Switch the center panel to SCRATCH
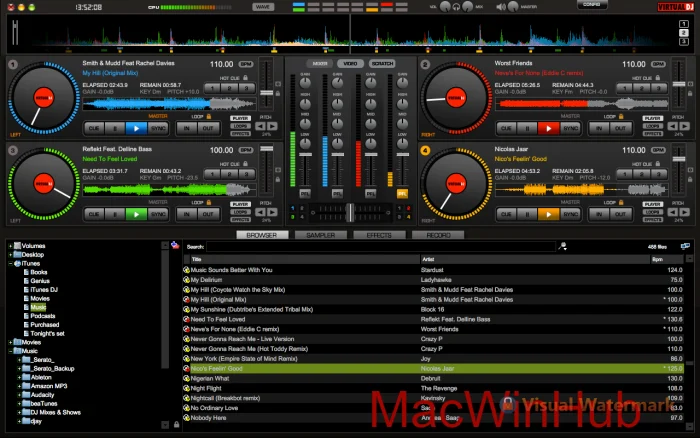 click(x=382, y=63)
